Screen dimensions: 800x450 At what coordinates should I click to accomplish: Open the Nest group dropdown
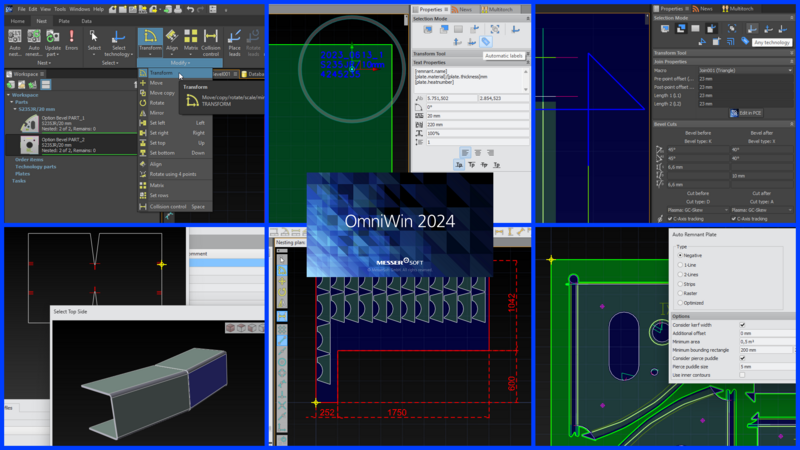[44, 63]
